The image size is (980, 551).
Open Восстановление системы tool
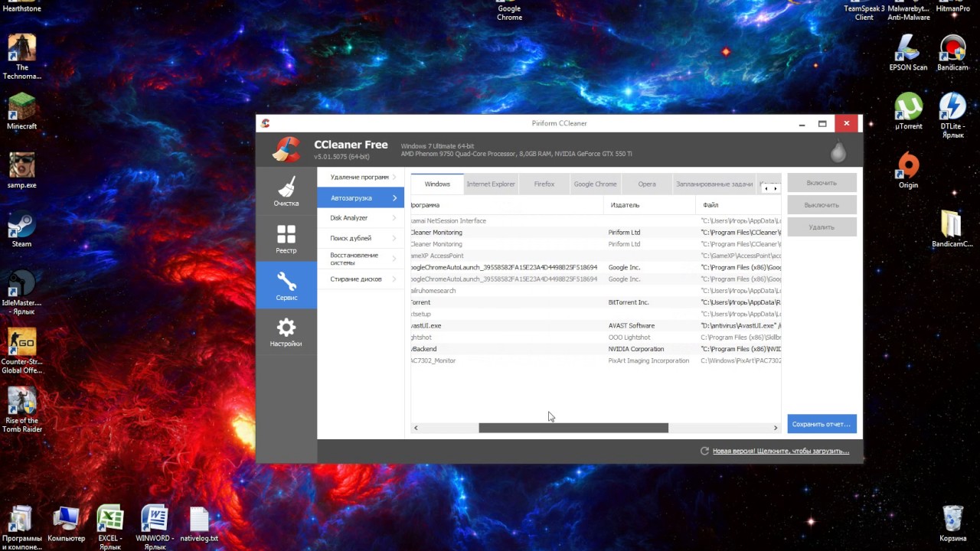[361, 259]
